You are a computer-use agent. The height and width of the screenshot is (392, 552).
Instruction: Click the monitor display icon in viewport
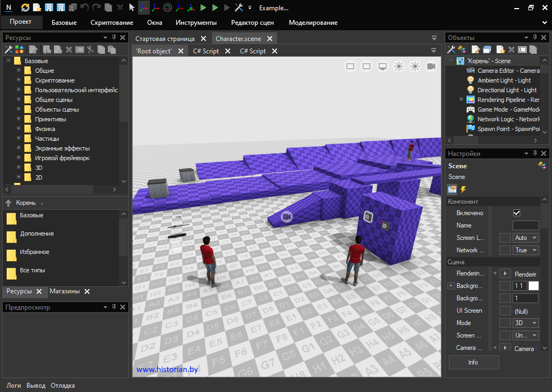click(x=383, y=66)
